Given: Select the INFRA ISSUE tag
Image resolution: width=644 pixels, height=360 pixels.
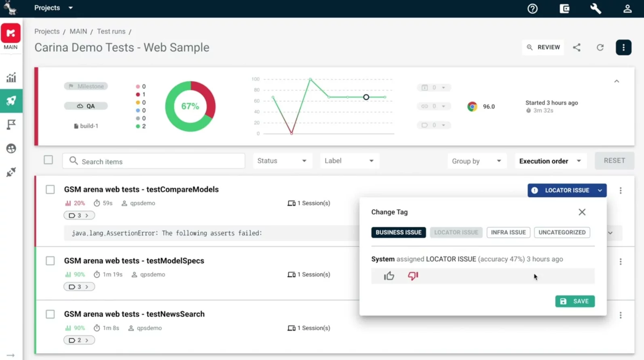Looking at the screenshot, I should click(508, 233).
